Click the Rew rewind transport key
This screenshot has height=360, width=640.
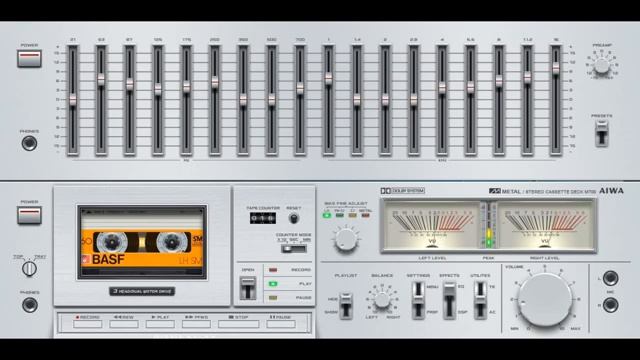124,324
